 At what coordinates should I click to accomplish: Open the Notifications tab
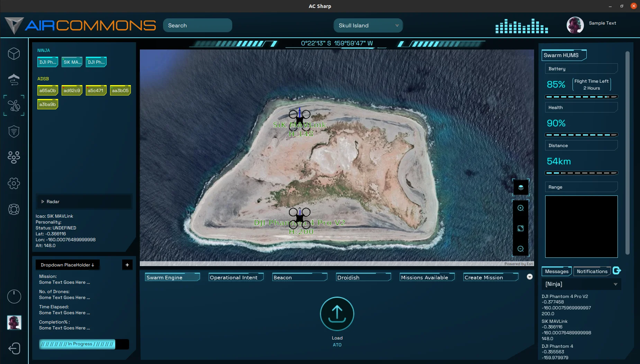pos(592,271)
